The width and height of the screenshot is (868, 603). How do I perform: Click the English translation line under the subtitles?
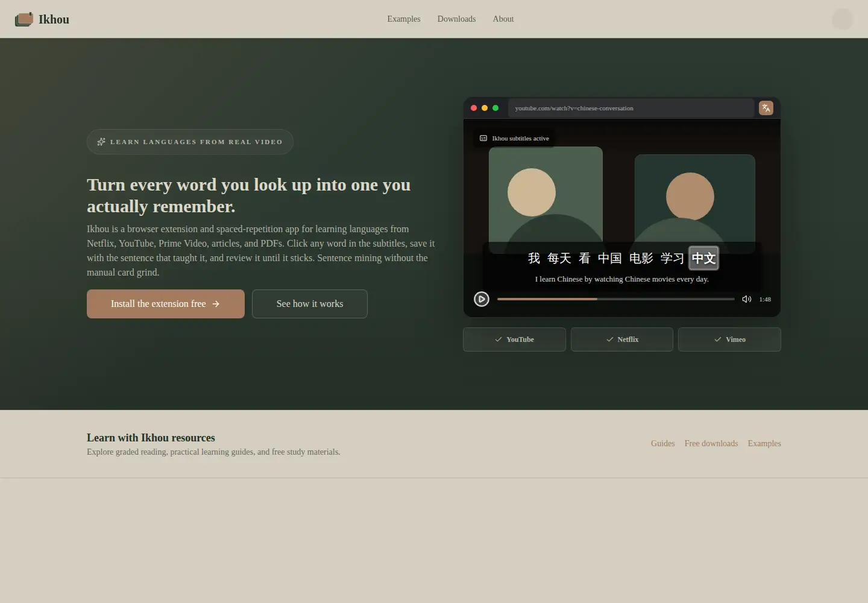click(x=622, y=279)
